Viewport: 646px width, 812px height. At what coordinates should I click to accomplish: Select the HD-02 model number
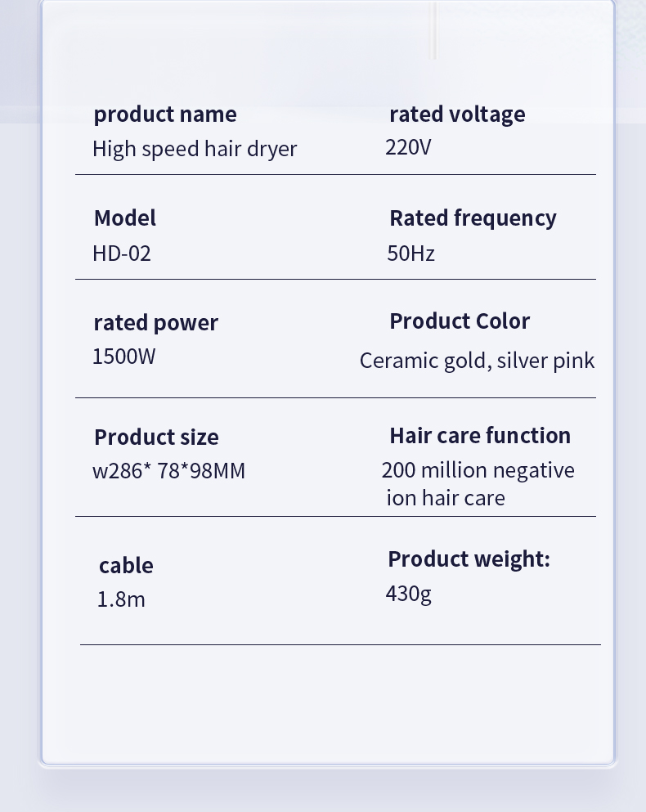tap(122, 253)
